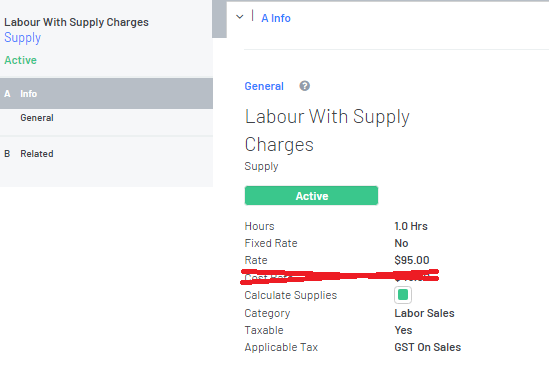Click the Fixed Rate value No
549x392 pixels.
[x=401, y=243]
